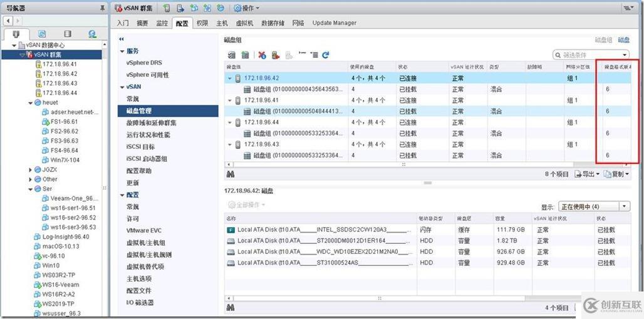
Task: Click the pin icon on navigator panel
Action: pyautogui.click(x=102, y=8)
